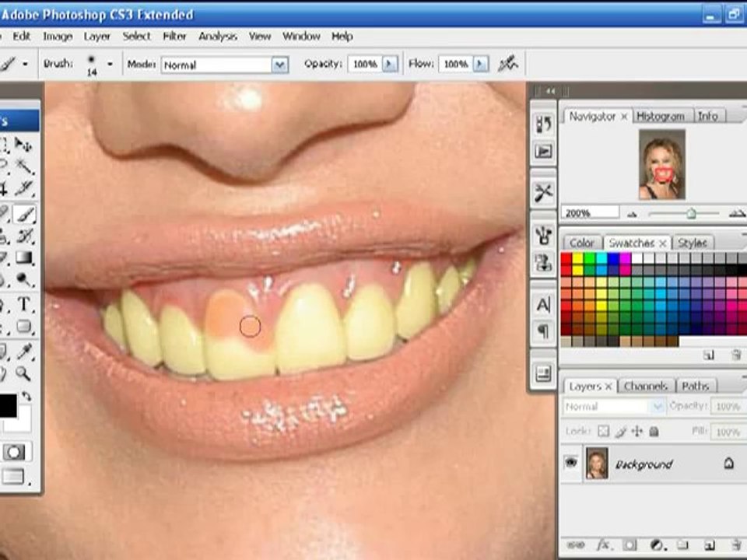Screen dimensions: 747x560
Task: Toggle lock image pixels
Action: pos(620,432)
